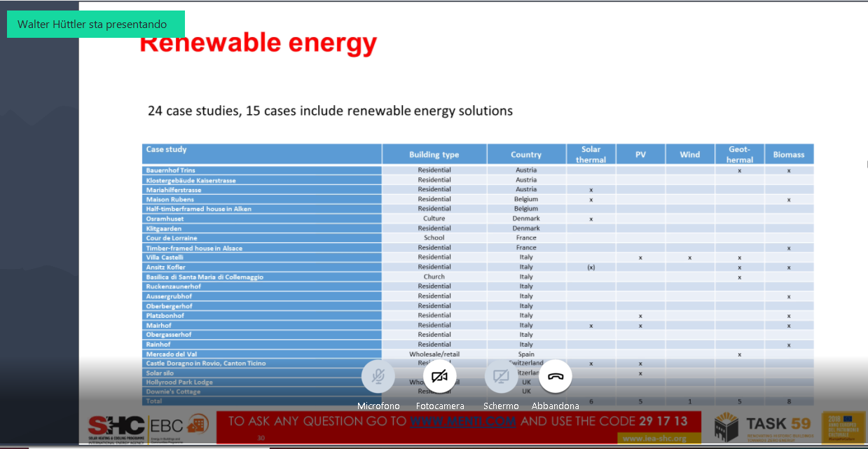Select the 'Aussergrubhof' row name
The image size is (868, 449).
[169, 296]
